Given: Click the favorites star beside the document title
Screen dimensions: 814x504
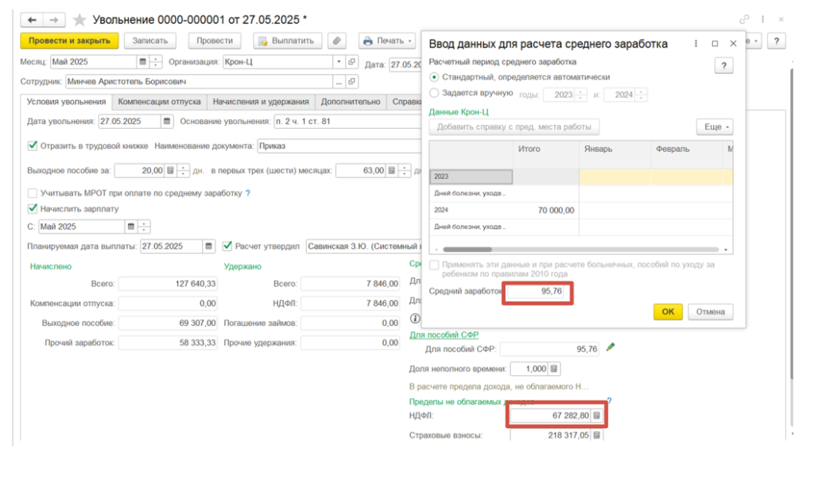Looking at the screenshot, I should pos(79,19).
